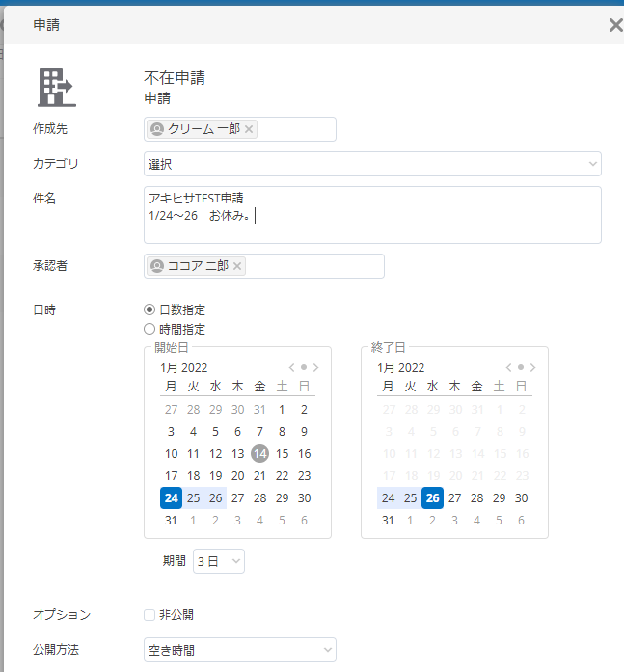Select January 27 in 開始日 calendar
Image resolution: width=624 pixels, height=672 pixels.
238,498
